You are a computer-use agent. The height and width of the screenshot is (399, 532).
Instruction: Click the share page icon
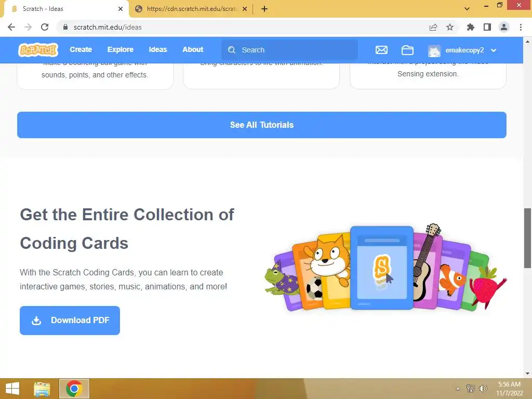pyautogui.click(x=433, y=27)
